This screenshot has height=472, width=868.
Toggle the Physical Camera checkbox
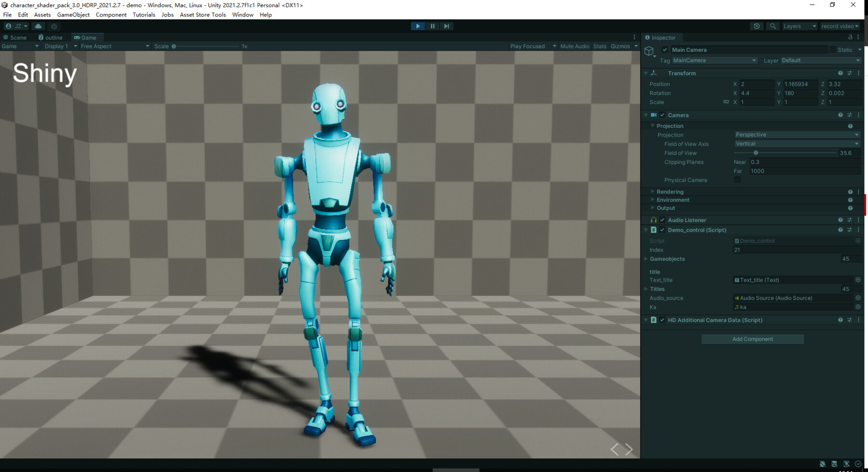coord(737,180)
